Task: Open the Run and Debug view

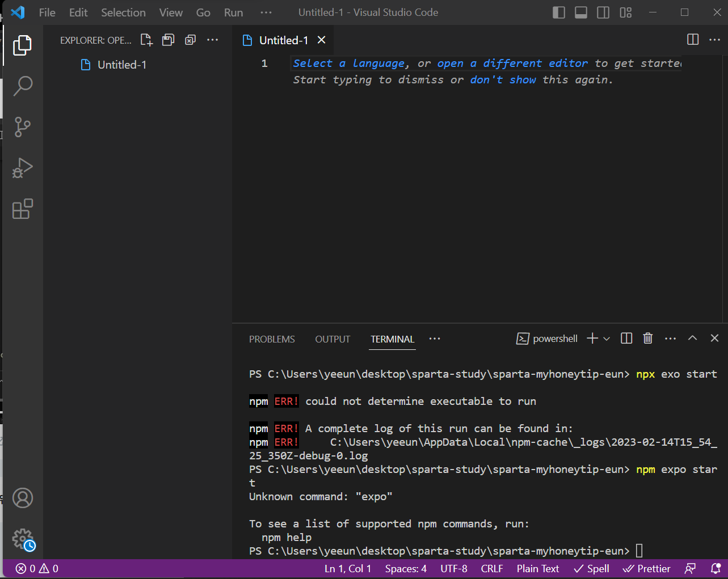Action: pyautogui.click(x=23, y=168)
